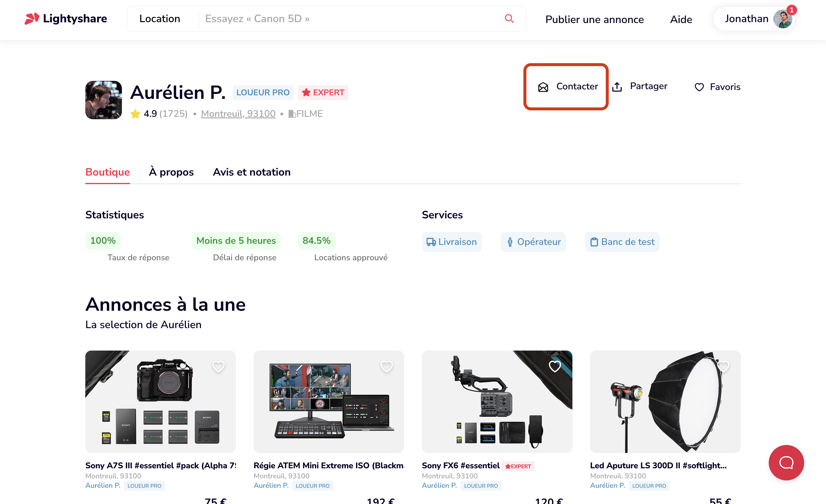This screenshot has width=826, height=504.
Task: Open Publier une annonce
Action: click(594, 19)
